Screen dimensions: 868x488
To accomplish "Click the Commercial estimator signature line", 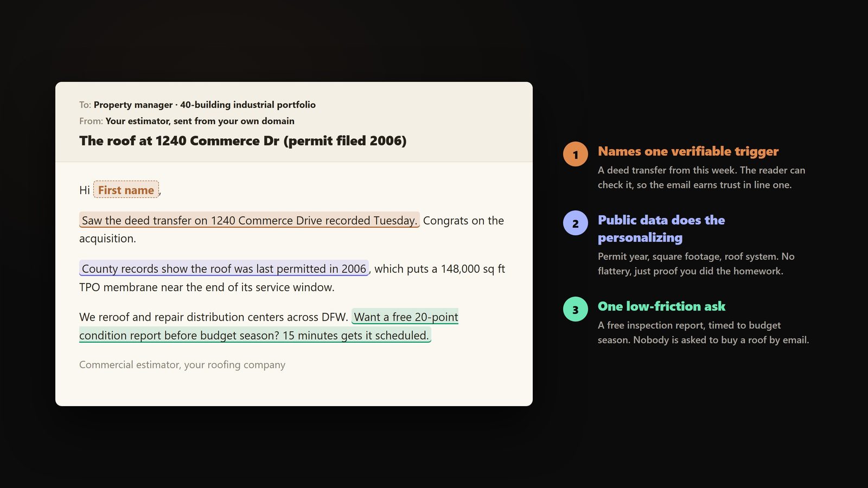I will [182, 364].
